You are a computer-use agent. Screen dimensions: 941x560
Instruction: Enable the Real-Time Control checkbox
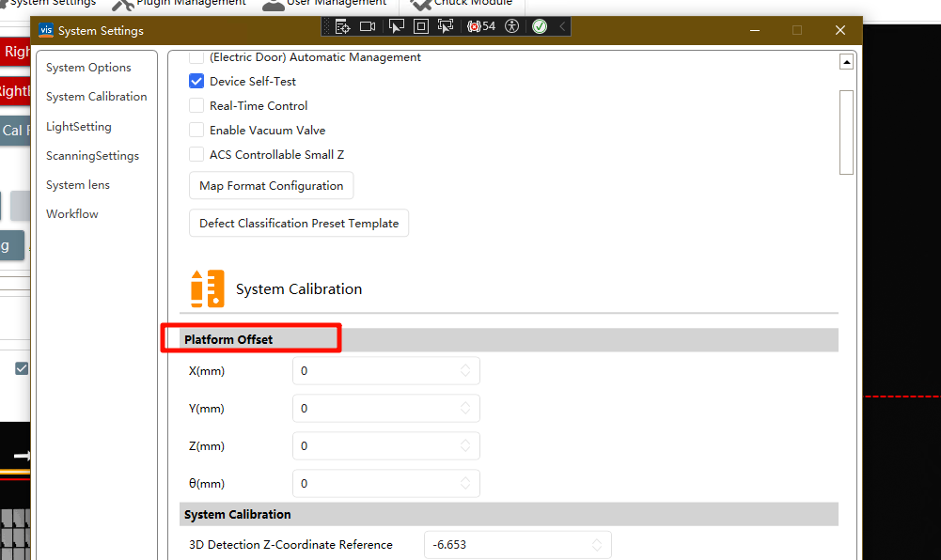196,105
